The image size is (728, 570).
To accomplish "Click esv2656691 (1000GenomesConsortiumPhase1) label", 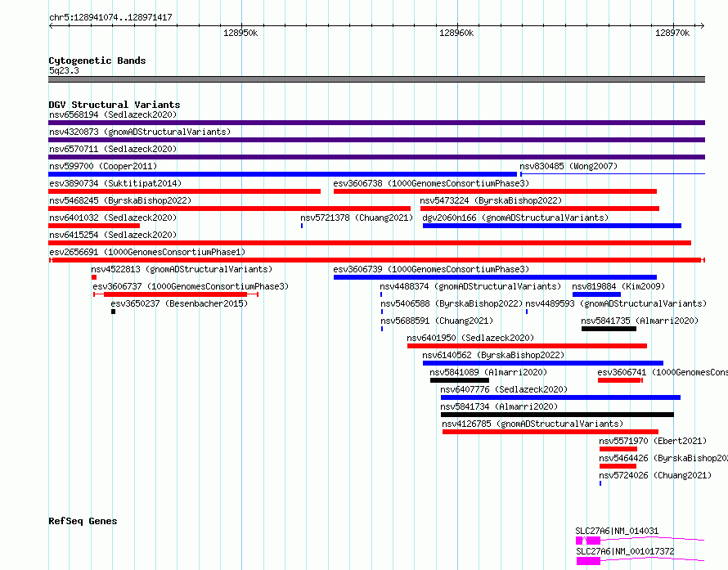I will click(x=147, y=252).
